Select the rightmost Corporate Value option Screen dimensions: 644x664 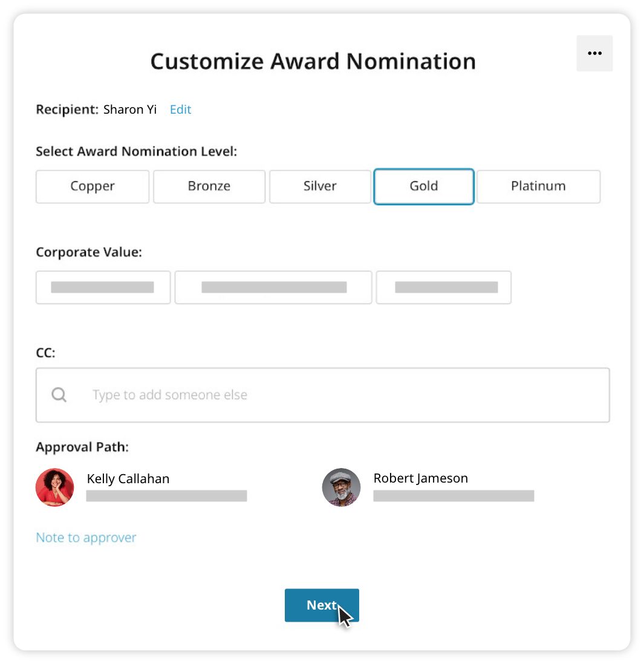click(x=443, y=287)
